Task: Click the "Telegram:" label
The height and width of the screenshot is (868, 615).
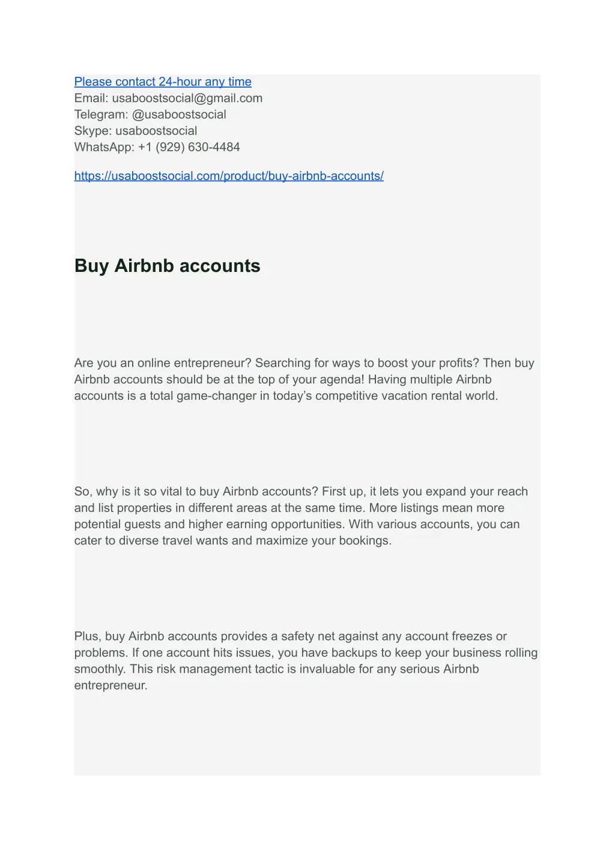Action: (101, 115)
